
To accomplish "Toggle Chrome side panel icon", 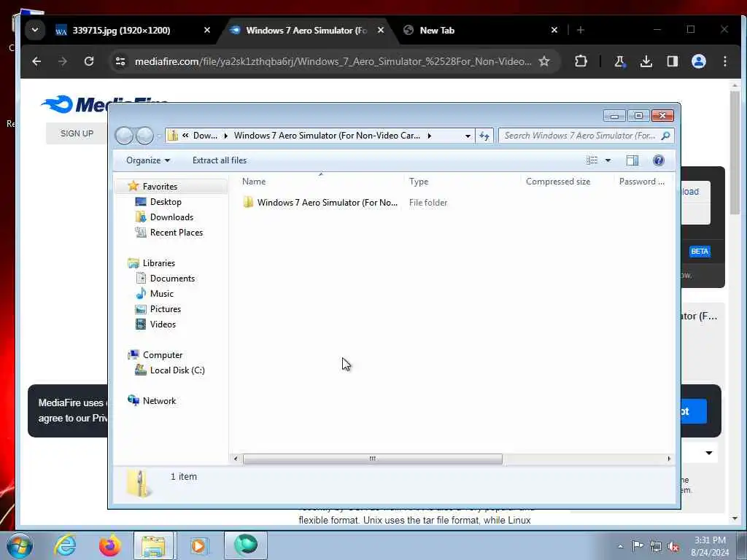I will click(672, 61).
